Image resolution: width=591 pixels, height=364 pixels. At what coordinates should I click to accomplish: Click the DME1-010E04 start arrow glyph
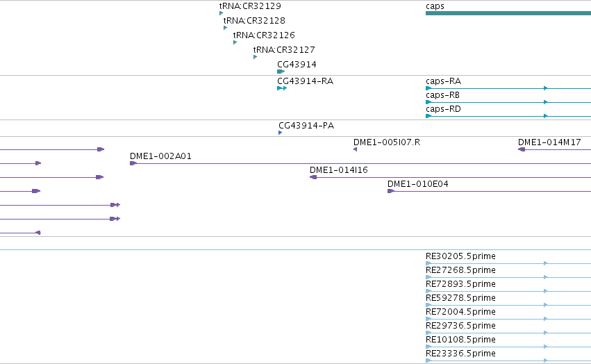[x=391, y=191]
